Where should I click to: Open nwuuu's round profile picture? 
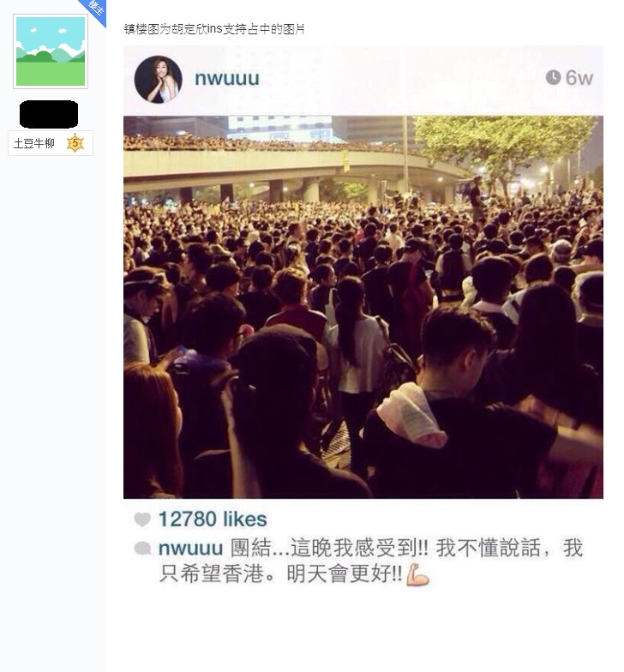tap(158, 79)
